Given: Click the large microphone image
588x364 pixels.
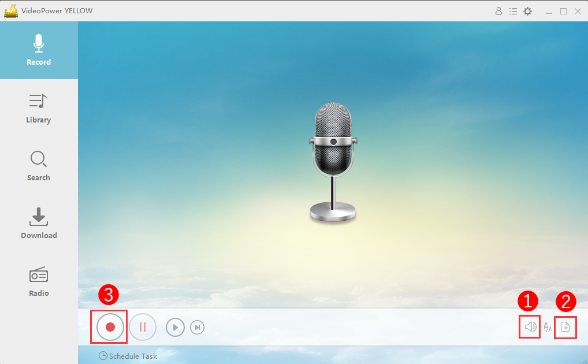Looking at the screenshot, I should (x=333, y=163).
